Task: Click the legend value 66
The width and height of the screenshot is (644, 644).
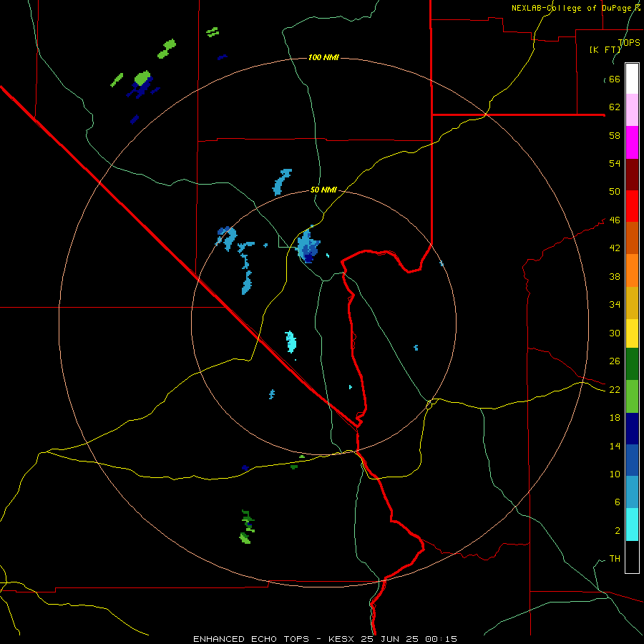Action: pos(615,79)
